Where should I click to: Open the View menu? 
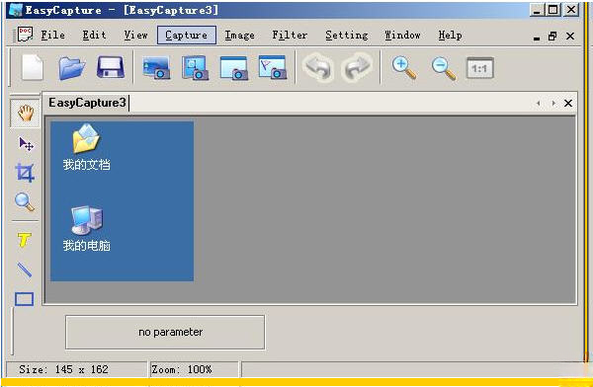click(136, 35)
